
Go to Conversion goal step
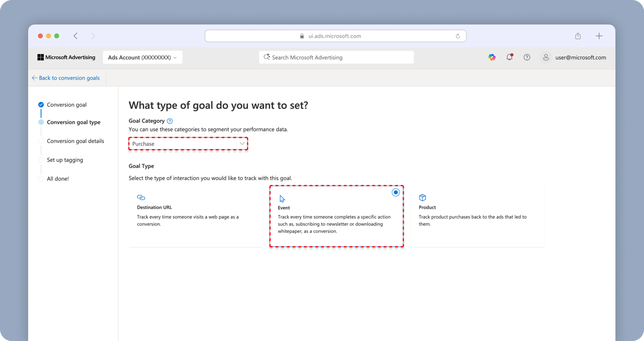[67, 105]
